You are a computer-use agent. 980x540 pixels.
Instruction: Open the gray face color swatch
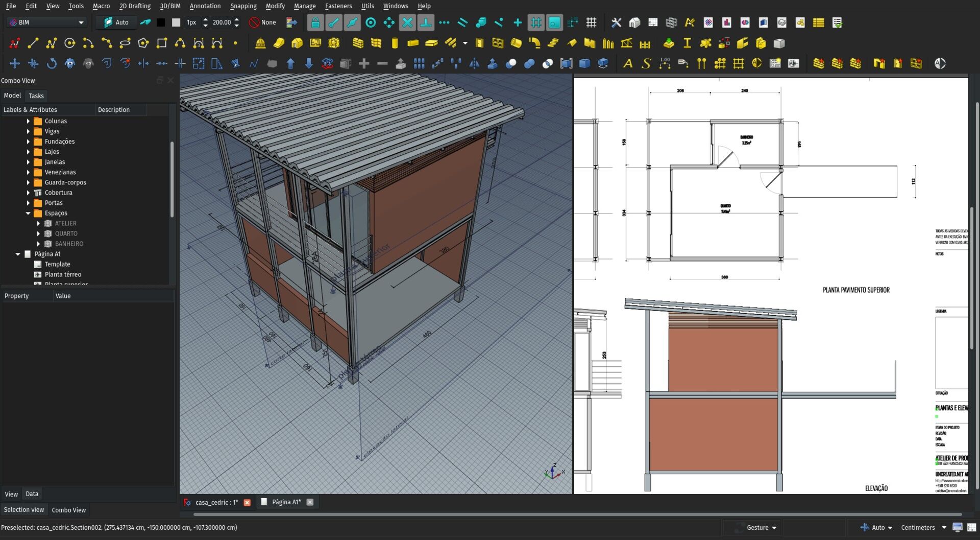176,22
